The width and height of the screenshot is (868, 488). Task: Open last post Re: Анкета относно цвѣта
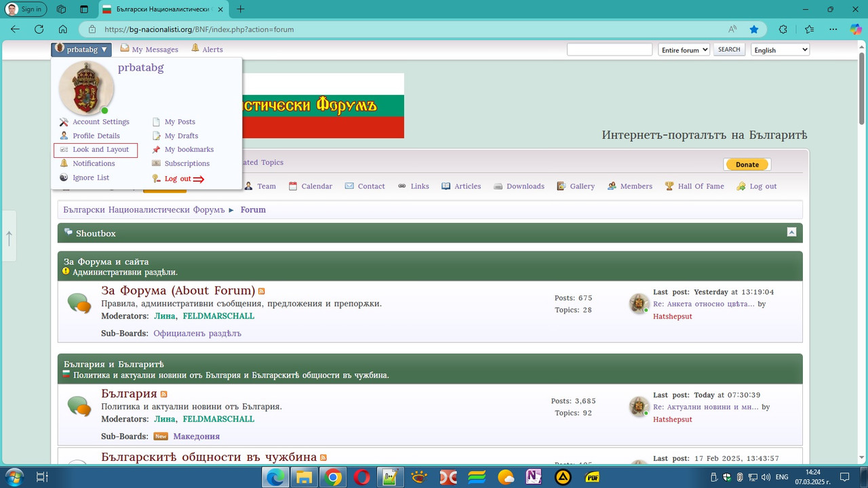tap(703, 304)
